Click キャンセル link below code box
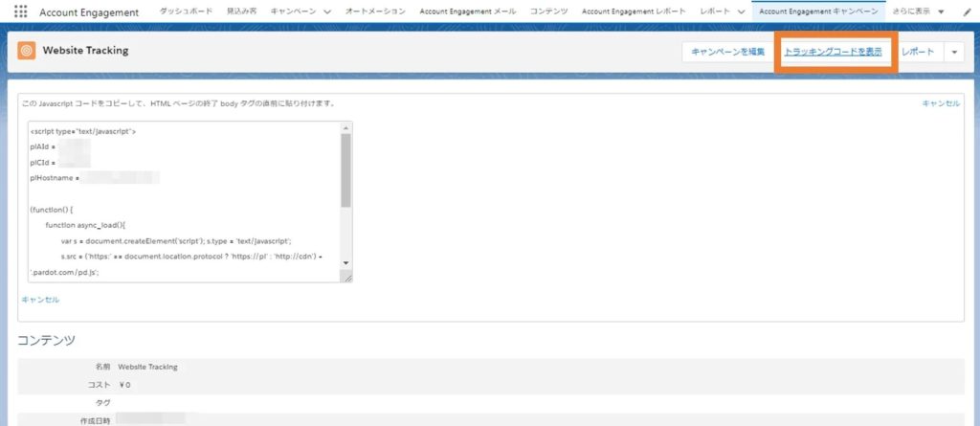The image size is (980, 426). pyautogui.click(x=40, y=300)
